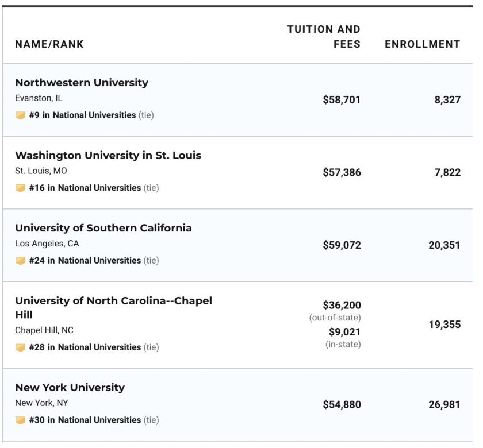
Task: Click the badge icon beside #16 ranking
Action: 20,188
